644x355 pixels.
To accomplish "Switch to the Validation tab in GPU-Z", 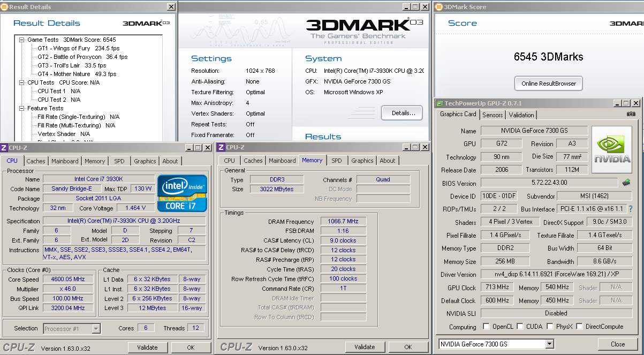I will coord(521,115).
